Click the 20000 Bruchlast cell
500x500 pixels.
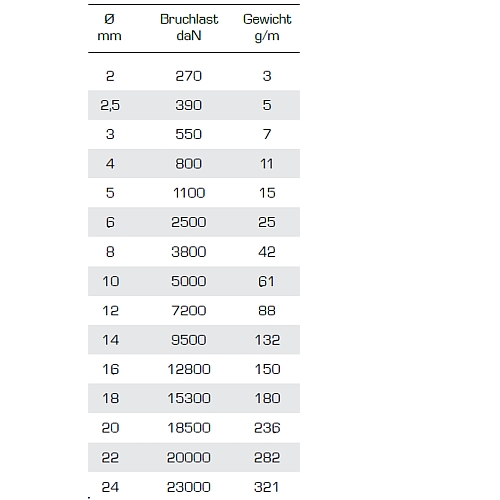pos(189,457)
